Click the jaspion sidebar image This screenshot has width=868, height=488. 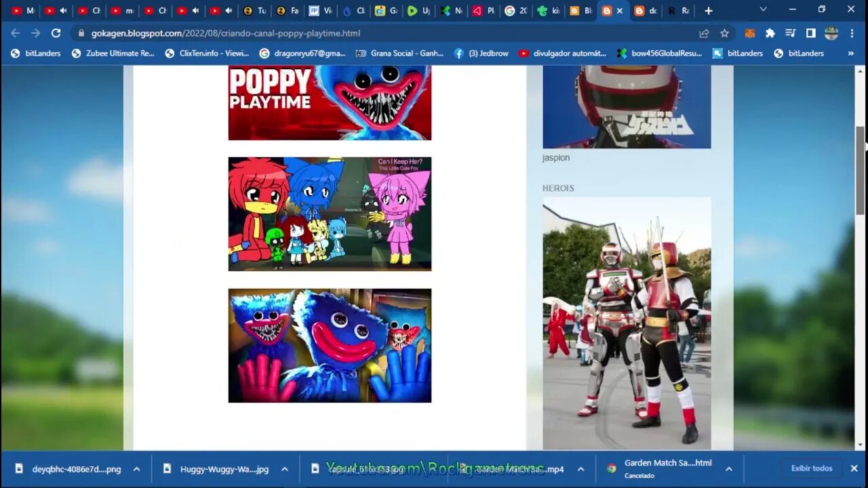pos(627,106)
